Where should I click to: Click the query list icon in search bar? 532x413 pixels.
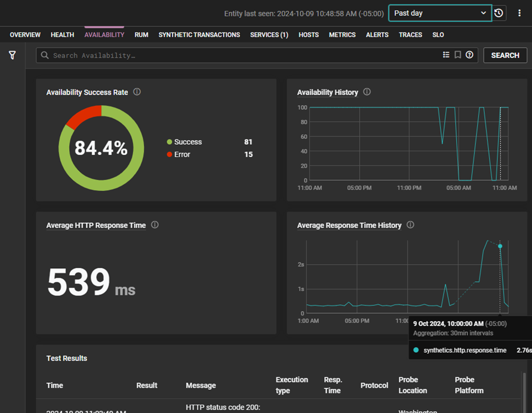(446, 55)
